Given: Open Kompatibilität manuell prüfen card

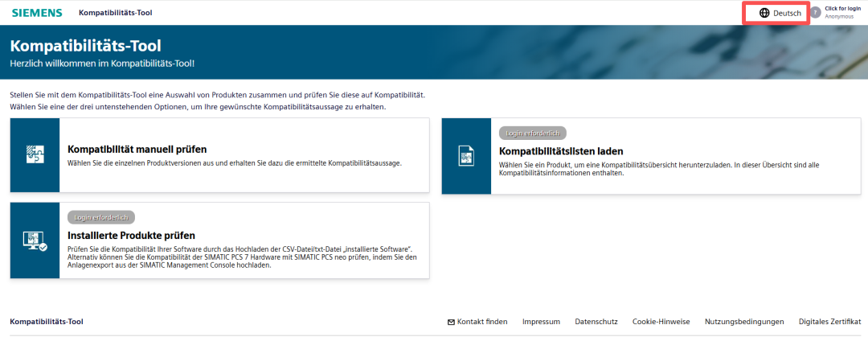Looking at the screenshot, I should click(x=219, y=155).
